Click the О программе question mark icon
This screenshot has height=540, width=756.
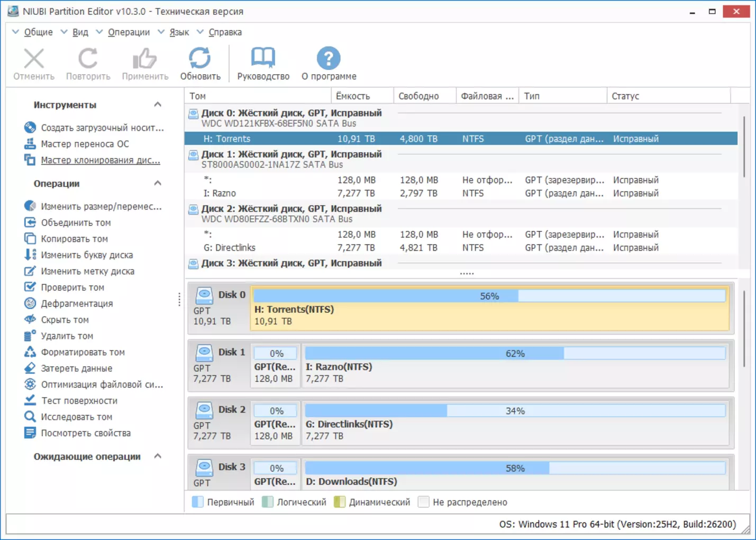point(329,59)
